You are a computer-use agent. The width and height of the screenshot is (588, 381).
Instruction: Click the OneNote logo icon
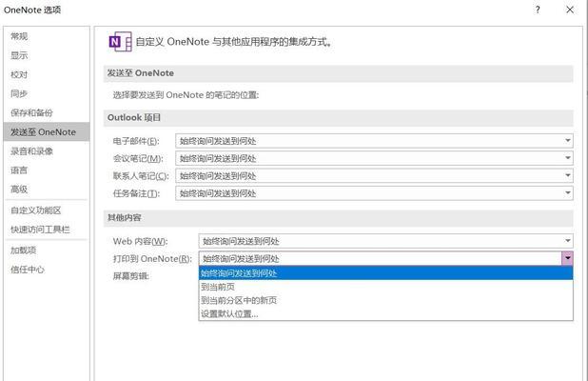[x=120, y=42]
